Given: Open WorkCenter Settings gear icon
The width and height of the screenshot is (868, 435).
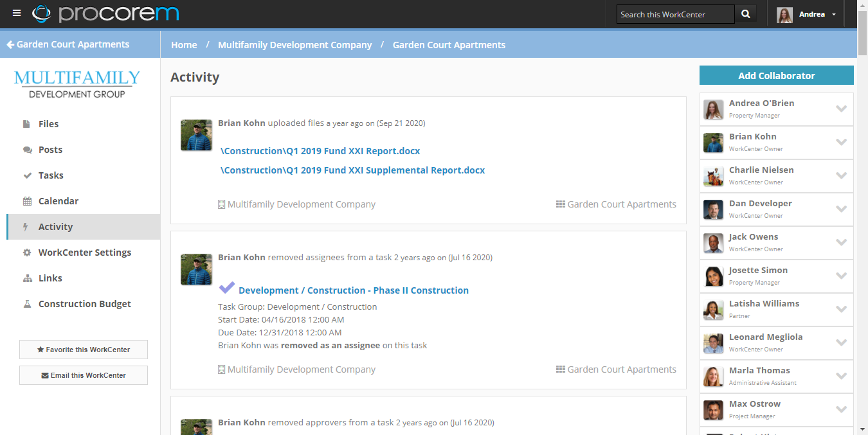Looking at the screenshot, I should coord(27,252).
